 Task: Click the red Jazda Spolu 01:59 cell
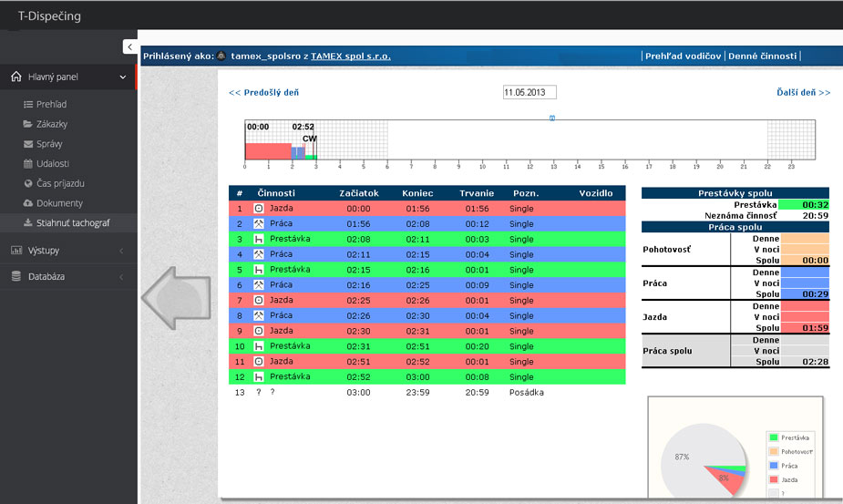tap(805, 327)
